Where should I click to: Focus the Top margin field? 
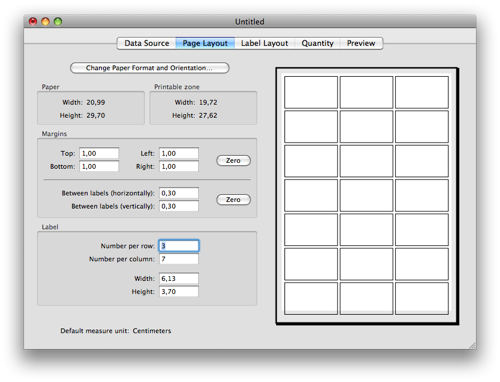pyautogui.click(x=99, y=153)
